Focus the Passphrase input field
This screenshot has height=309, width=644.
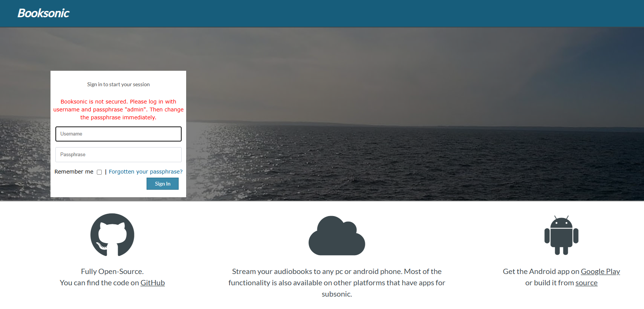[x=118, y=155]
